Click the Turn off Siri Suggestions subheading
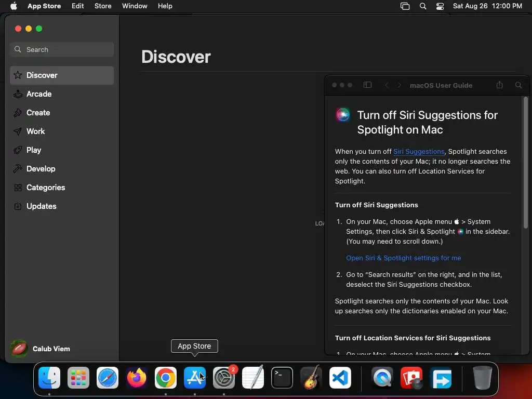 (376, 205)
